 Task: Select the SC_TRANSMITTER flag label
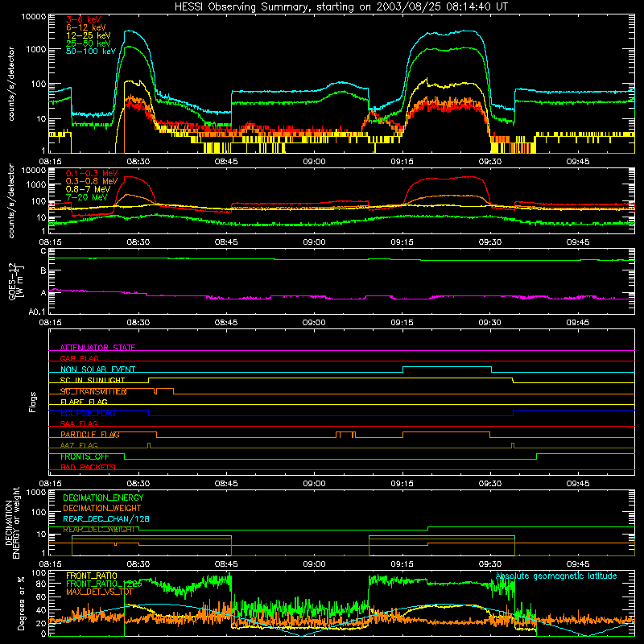pyautogui.click(x=93, y=391)
